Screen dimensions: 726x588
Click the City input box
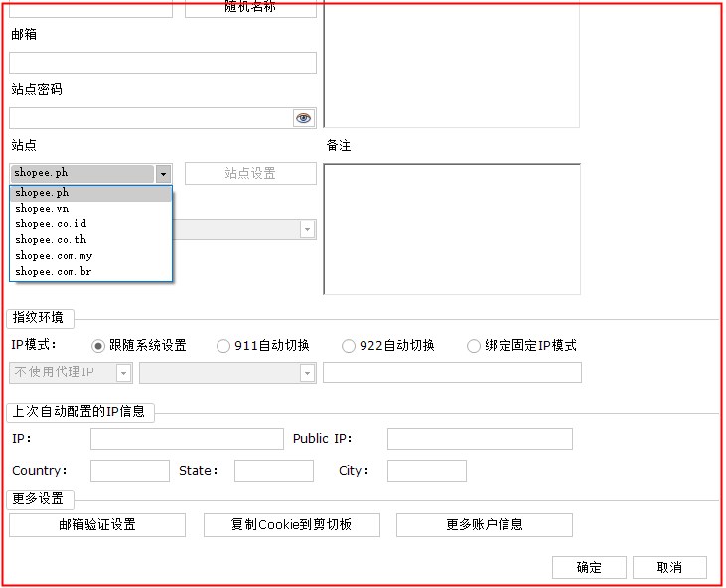click(x=427, y=471)
